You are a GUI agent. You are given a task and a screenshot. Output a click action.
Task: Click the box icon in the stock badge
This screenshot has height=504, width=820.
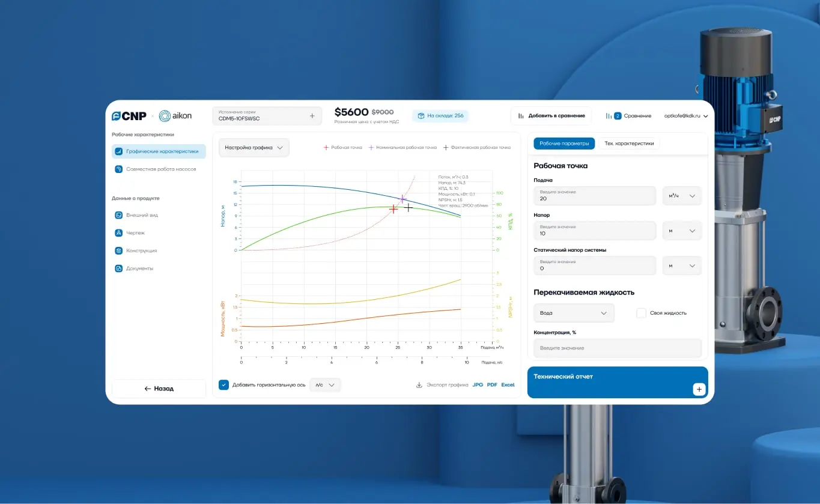point(421,116)
